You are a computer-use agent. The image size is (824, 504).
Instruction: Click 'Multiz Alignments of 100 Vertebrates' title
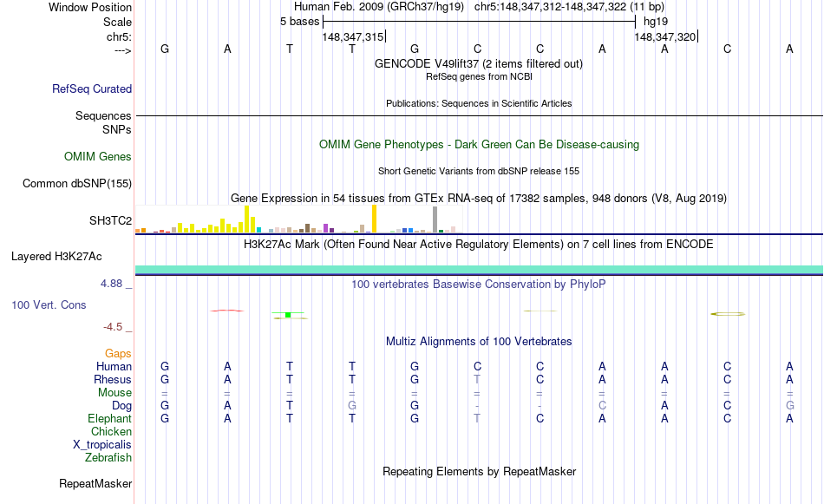pos(479,342)
